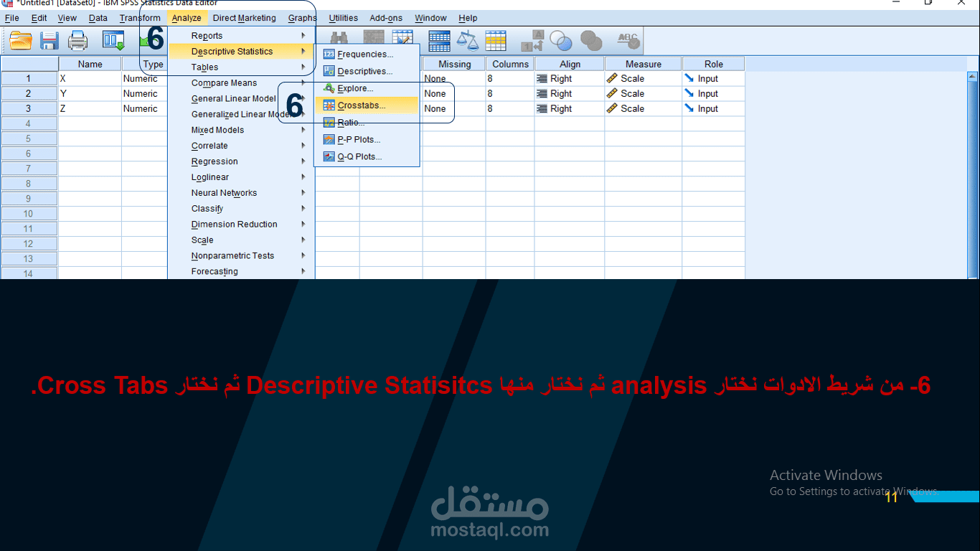The height and width of the screenshot is (551, 980).
Task: Click the Weight Cases balance-scale icon
Action: 468,41
